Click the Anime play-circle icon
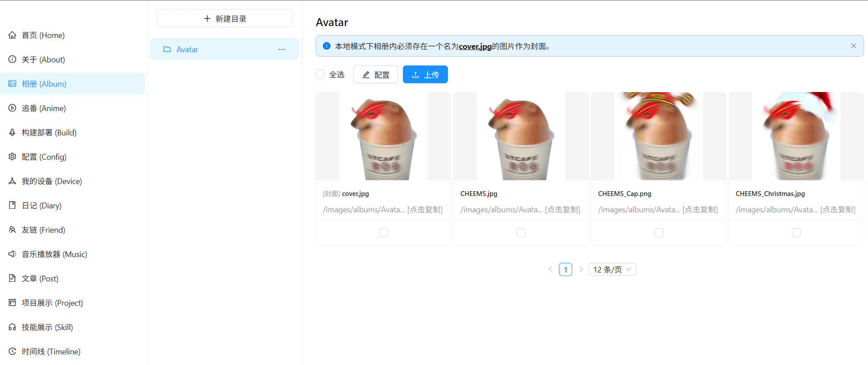Image resolution: width=868 pixels, height=365 pixels. (12, 108)
